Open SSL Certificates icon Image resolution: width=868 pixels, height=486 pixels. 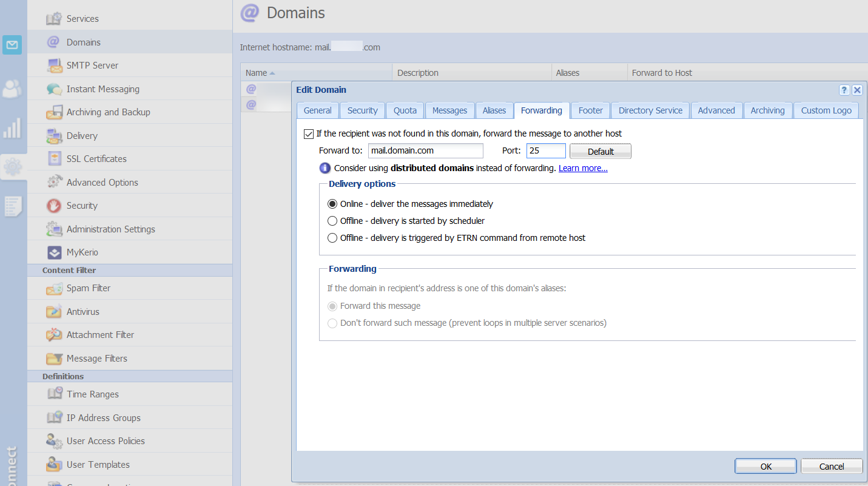pyautogui.click(x=54, y=159)
